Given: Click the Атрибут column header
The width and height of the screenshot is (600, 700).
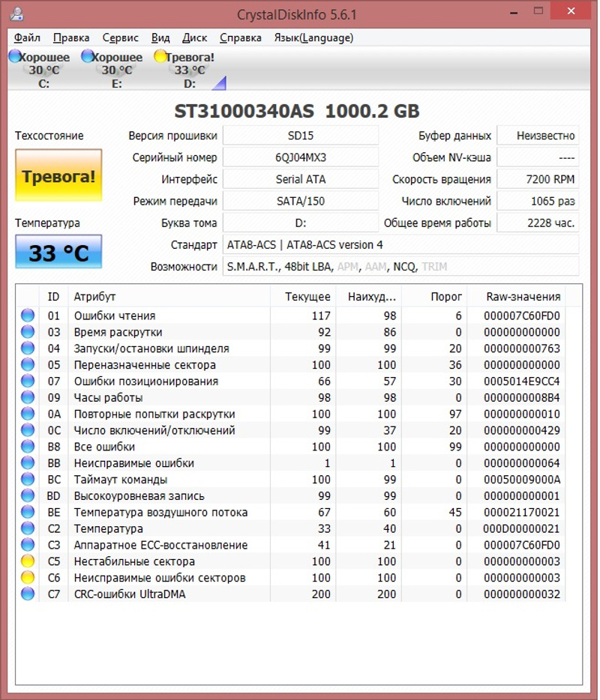Looking at the screenshot, I should 169,297.
